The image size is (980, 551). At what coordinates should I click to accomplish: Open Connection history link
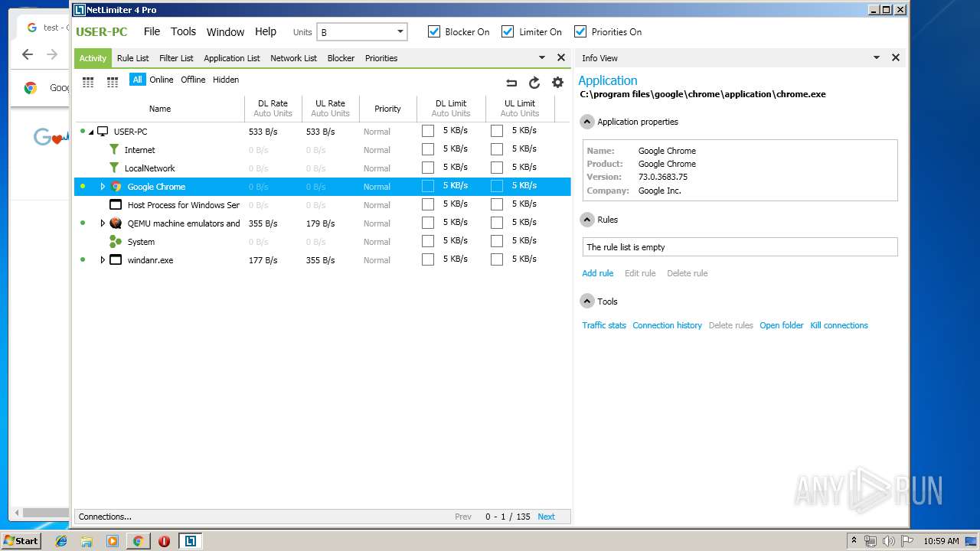[667, 325]
